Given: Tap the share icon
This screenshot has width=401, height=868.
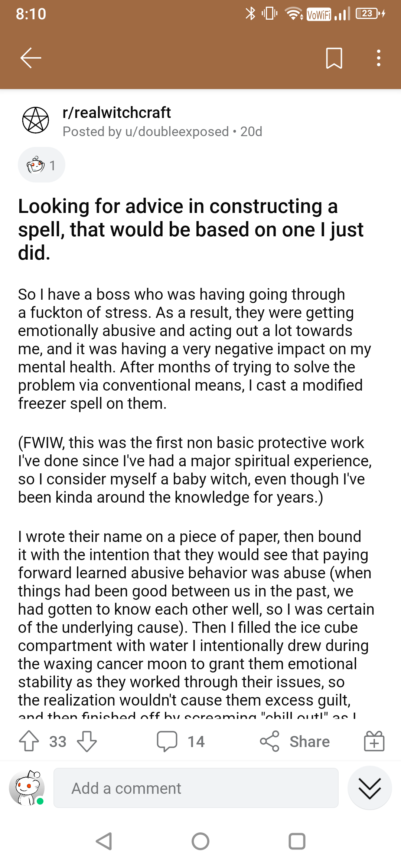Looking at the screenshot, I should click(x=270, y=742).
